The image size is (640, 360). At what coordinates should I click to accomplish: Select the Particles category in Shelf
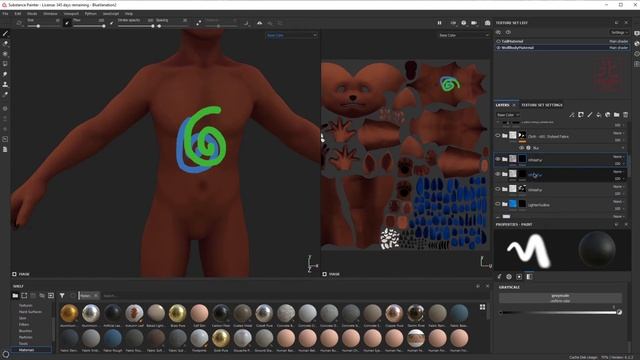coord(26,337)
